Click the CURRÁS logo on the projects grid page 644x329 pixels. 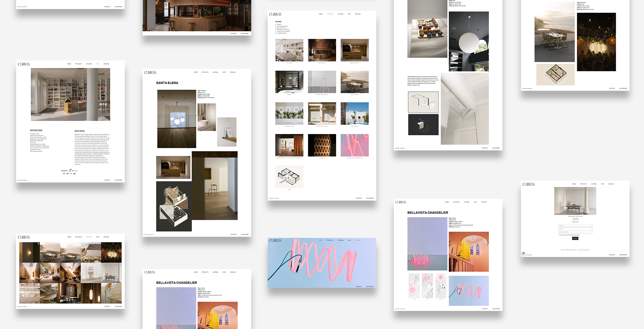[275, 14]
